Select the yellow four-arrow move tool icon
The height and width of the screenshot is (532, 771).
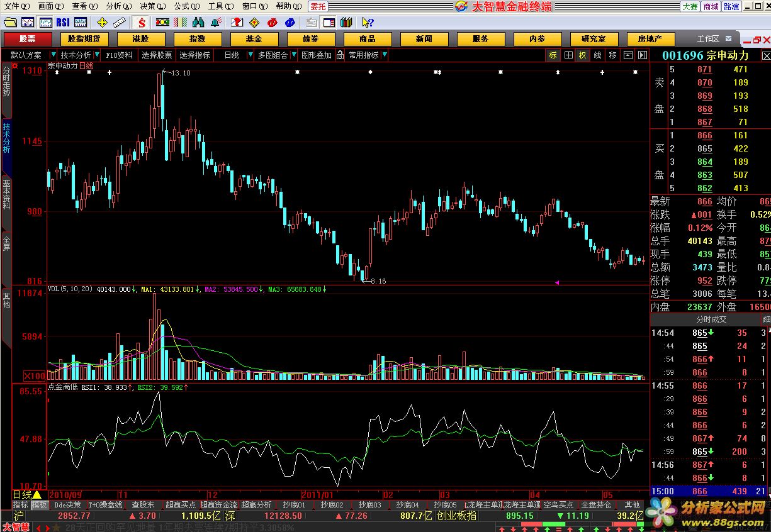point(102,22)
